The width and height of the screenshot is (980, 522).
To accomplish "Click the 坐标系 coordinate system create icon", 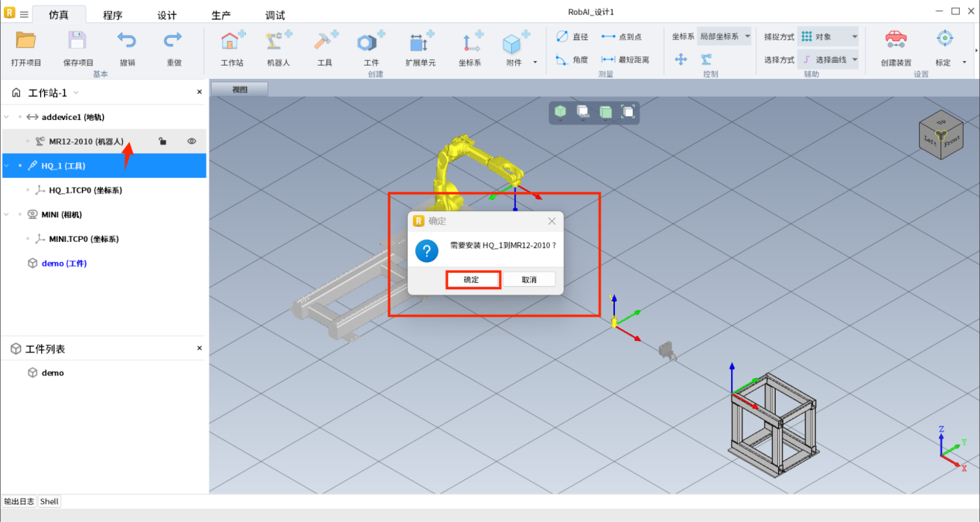I will click(x=470, y=43).
